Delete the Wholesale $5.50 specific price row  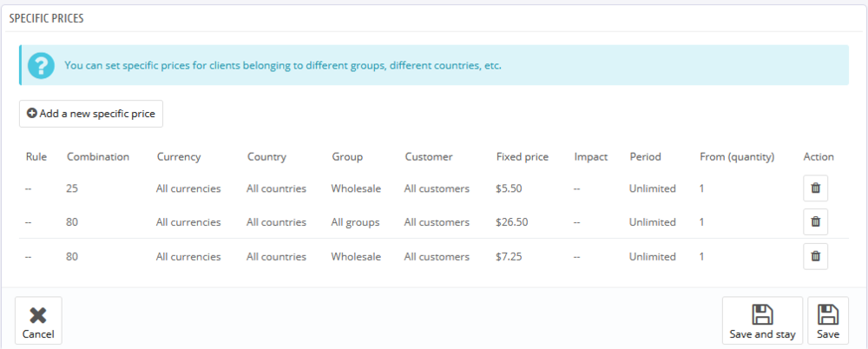[815, 188]
